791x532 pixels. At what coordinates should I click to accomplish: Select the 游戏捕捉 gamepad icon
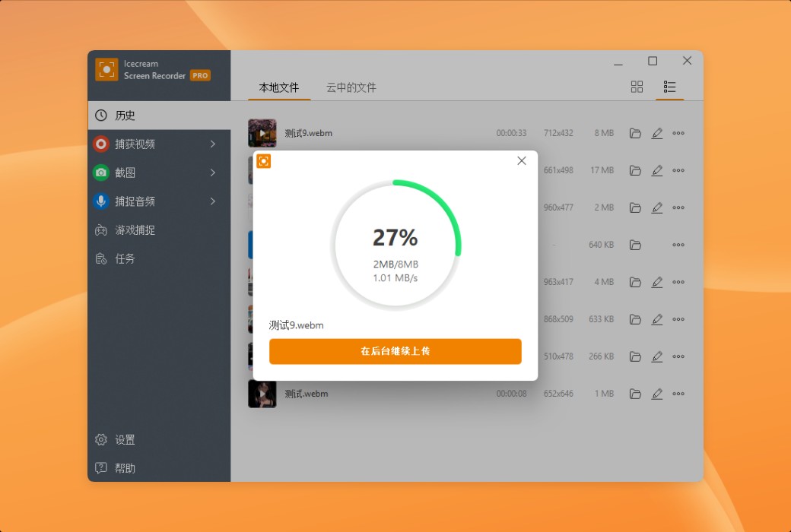coord(100,230)
